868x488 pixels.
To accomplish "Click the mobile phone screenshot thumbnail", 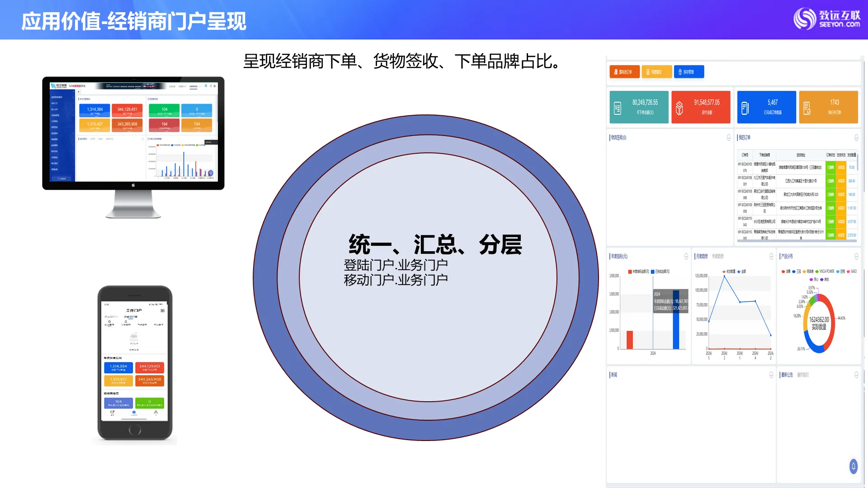I will click(x=135, y=363).
